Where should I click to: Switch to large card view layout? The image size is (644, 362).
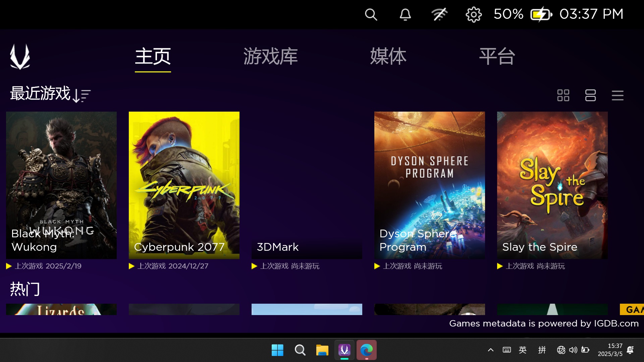[590, 95]
